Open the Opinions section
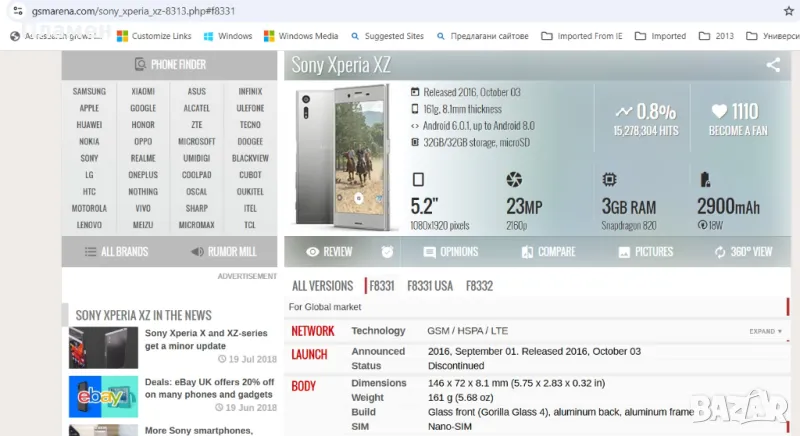 point(451,252)
